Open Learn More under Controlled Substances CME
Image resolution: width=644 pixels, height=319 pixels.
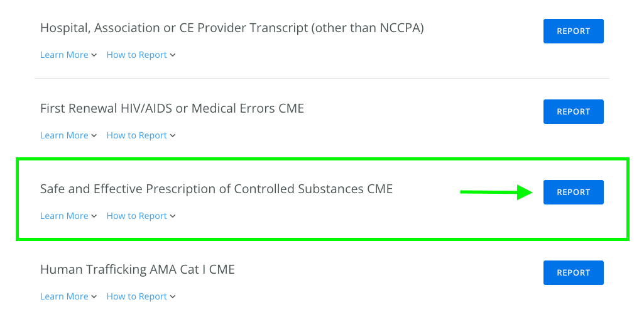[64, 216]
